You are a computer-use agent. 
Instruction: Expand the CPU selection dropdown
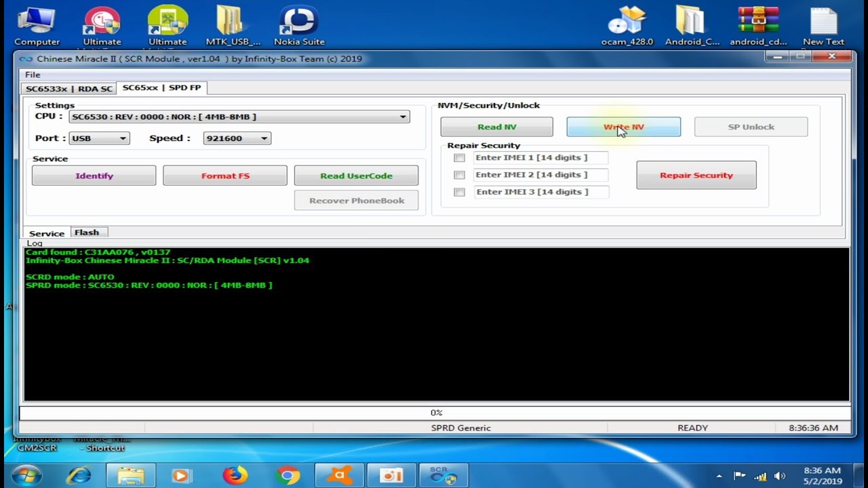tap(403, 117)
